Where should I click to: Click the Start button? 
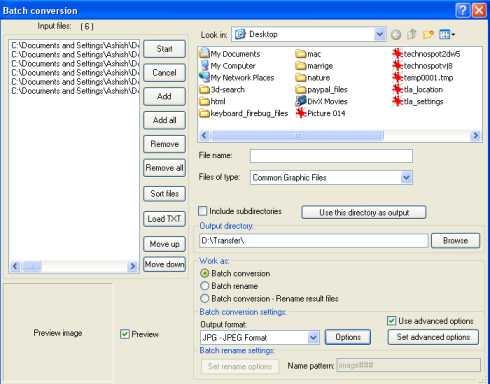164,49
